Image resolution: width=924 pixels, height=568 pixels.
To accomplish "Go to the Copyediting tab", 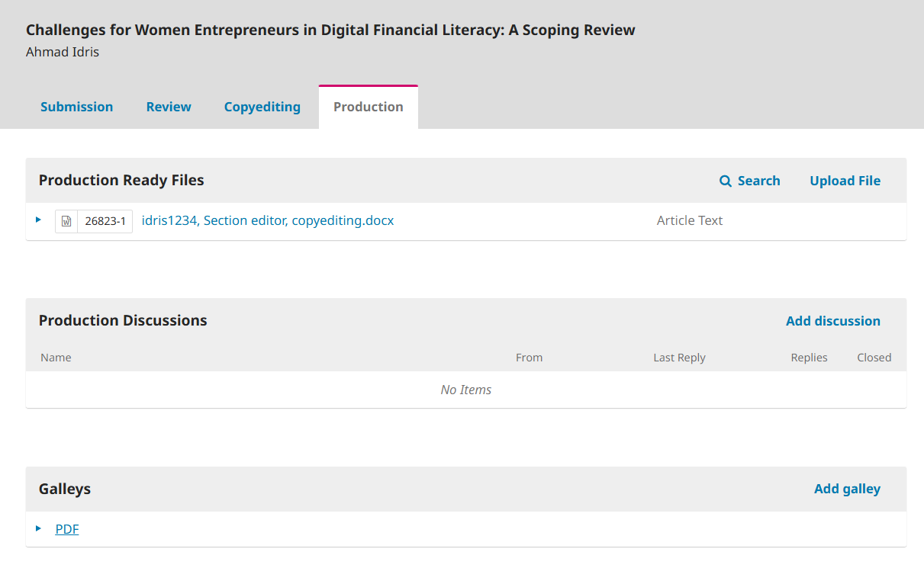I will click(x=262, y=107).
